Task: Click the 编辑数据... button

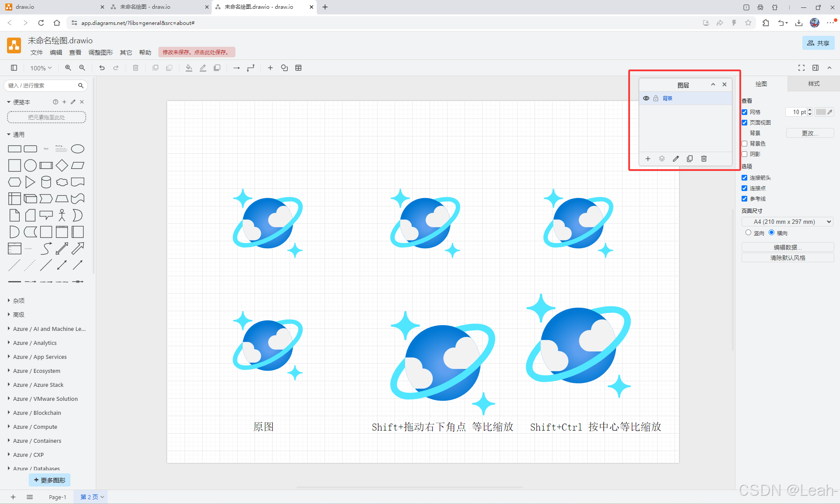Action: click(x=787, y=247)
